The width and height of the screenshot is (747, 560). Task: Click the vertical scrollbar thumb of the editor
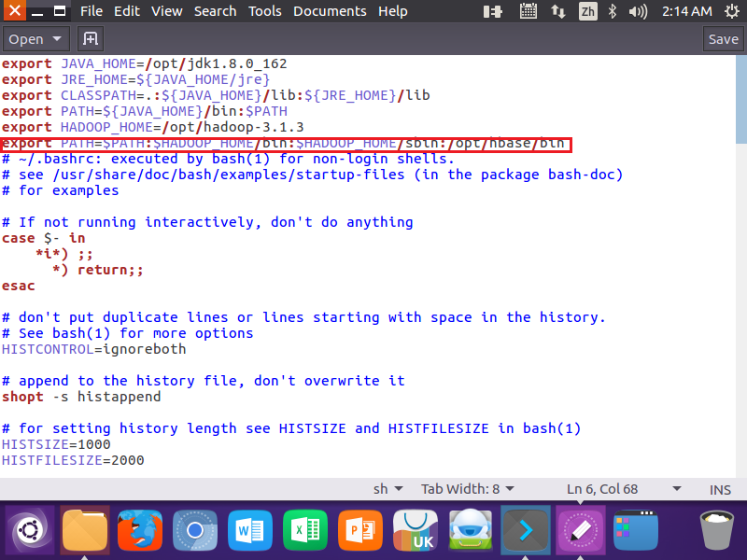741,99
